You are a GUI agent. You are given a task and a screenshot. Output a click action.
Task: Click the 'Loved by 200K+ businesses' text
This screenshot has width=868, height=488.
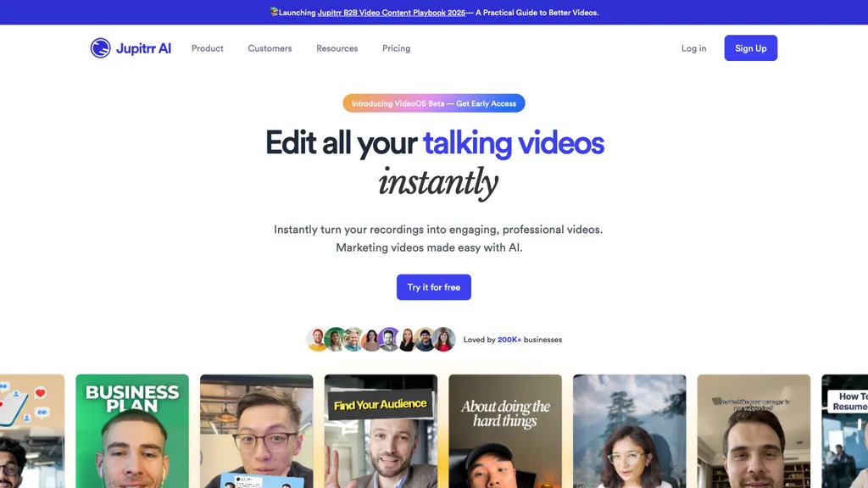pyautogui.click(x=513, y=340)
